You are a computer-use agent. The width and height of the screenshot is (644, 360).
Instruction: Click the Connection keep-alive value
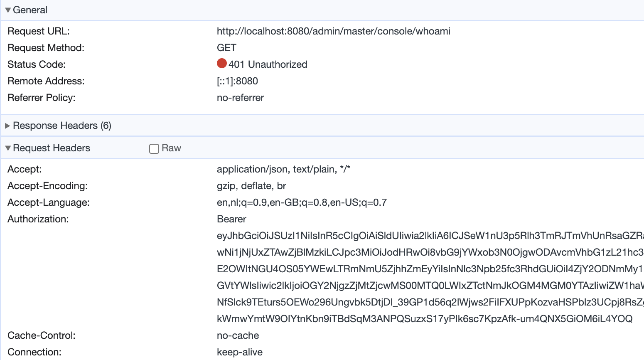[x=239, y=352]
